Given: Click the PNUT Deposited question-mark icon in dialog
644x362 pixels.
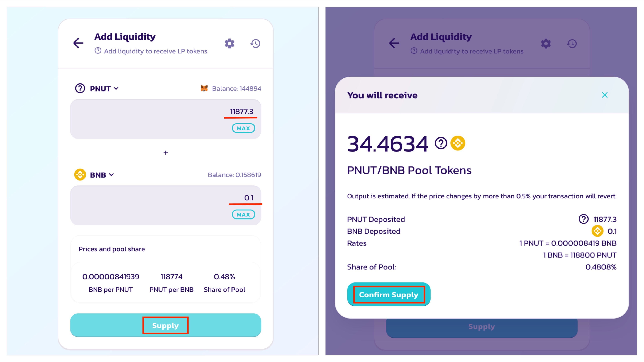Looking at the screenshot, I should point(584,219).
